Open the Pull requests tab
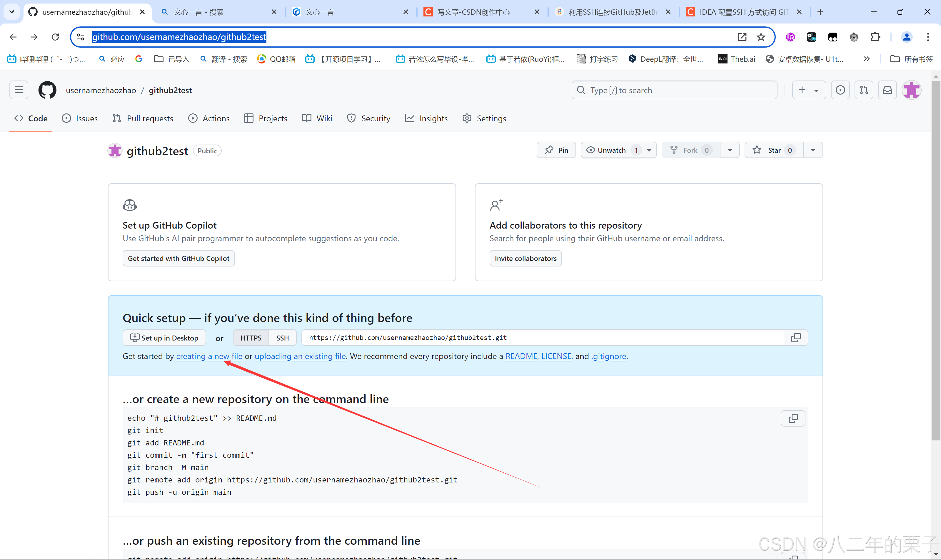 (x=143, y=118)
